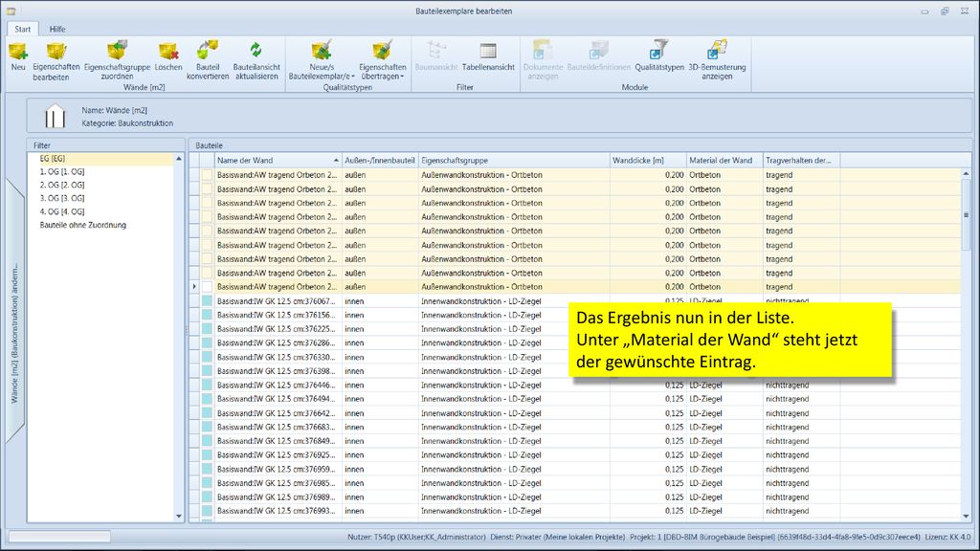Screen dimensions: 980x551
Task: Click the status bar progress field
Action: 59,537
